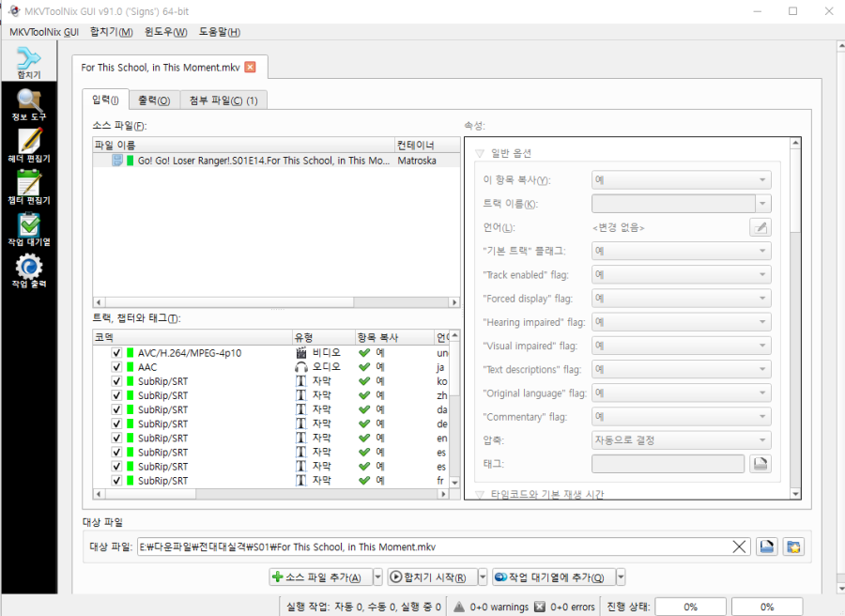Open the 작업 대기열 job queue
The width and height of the screenshot is (845, 616).
point(29,229)
